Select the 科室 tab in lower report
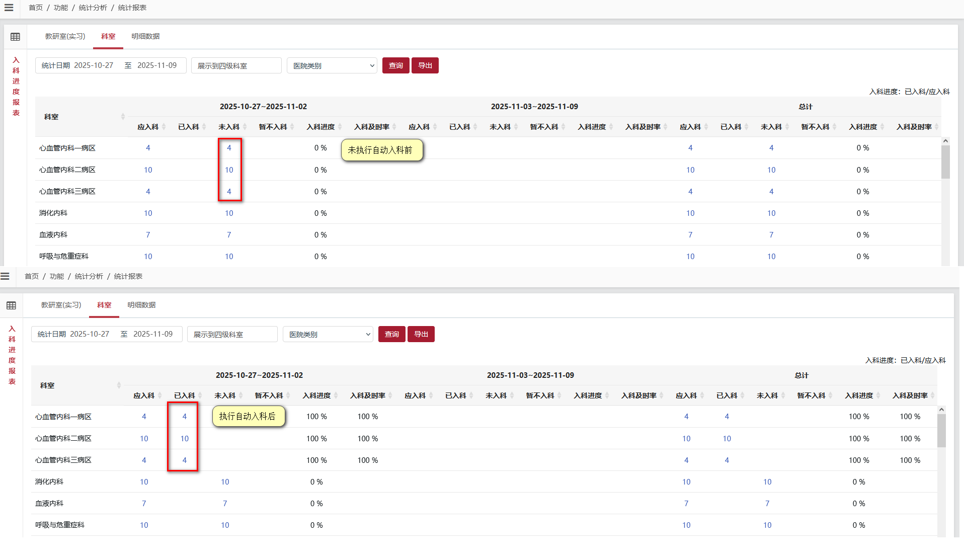 point(104,305)
